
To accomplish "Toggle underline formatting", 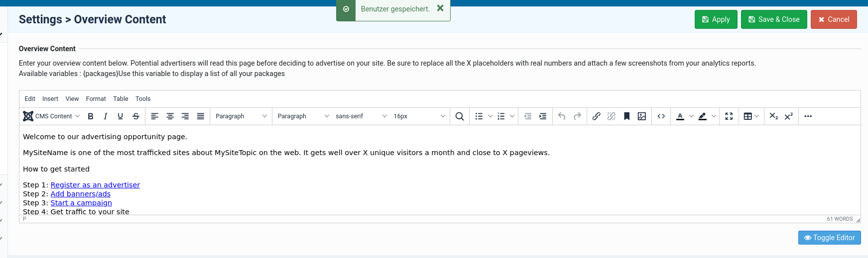I will [x=121, y=116].
